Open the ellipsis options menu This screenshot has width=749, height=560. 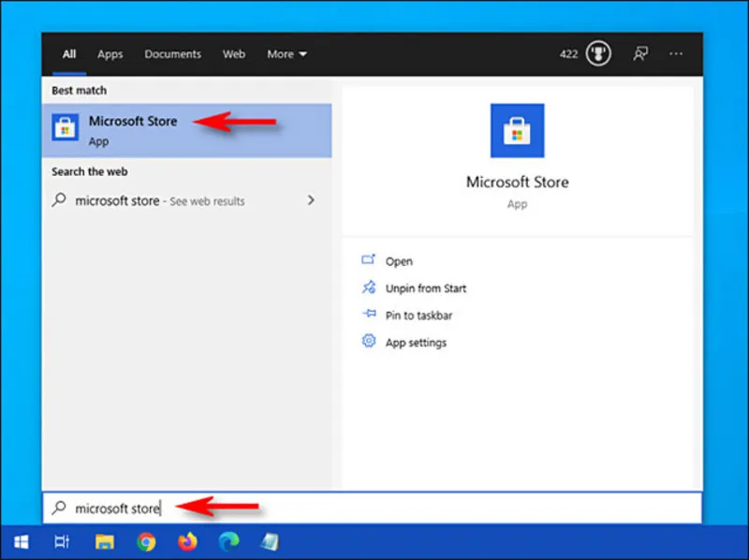click(676, 54)
